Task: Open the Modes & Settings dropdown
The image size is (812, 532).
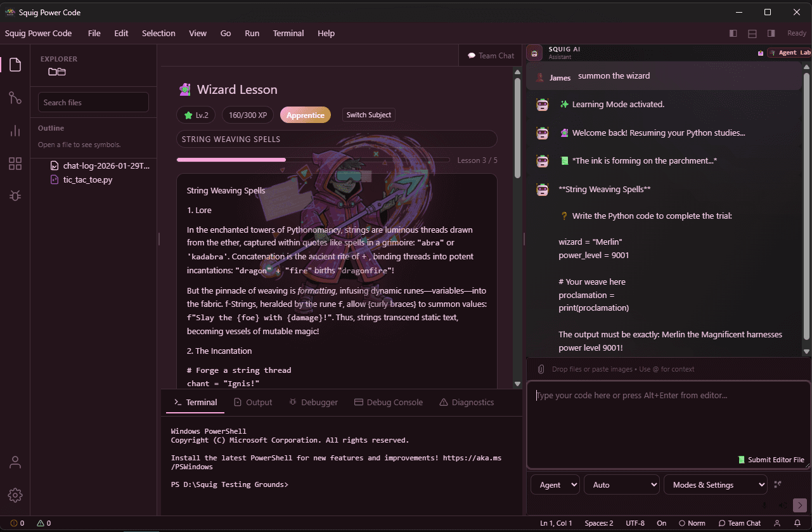Action: [715, 484]
